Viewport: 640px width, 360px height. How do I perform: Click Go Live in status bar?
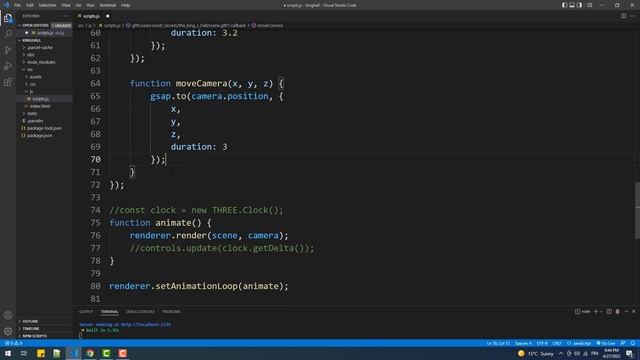pos(605,343)
